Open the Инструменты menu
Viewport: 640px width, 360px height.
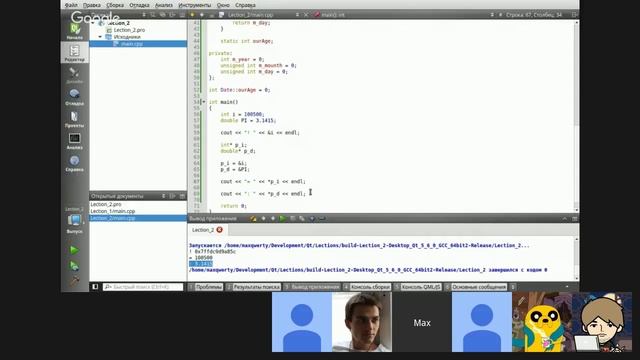[195, 5]
